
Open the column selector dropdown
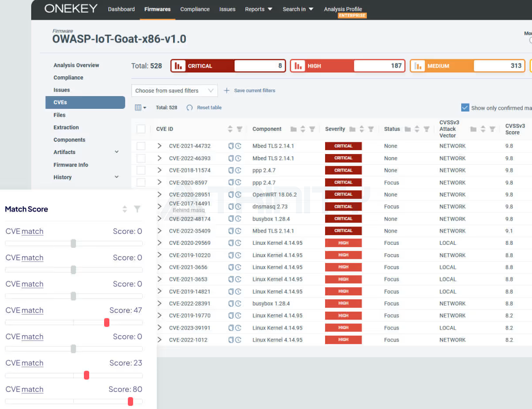141,108
